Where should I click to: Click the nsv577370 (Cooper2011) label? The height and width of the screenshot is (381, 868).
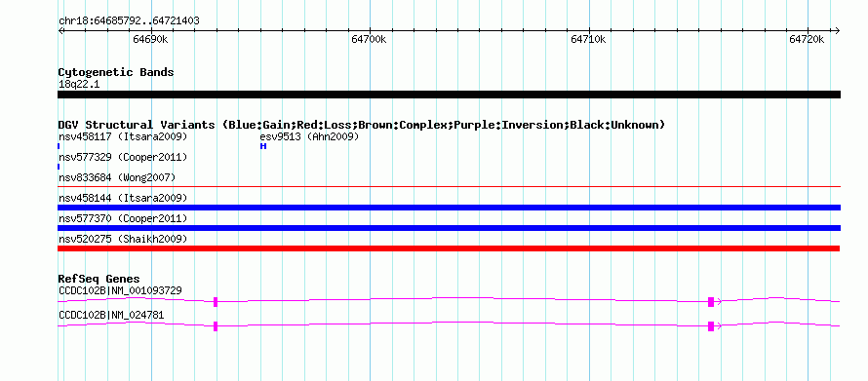point(123,218)
